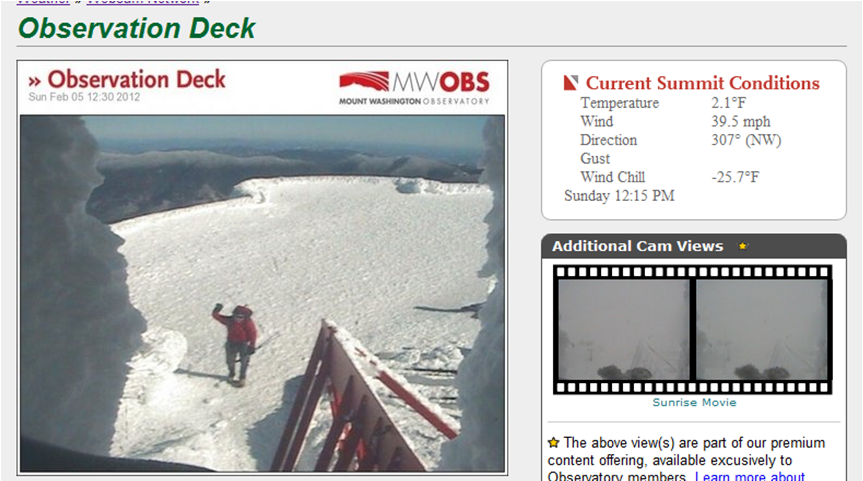863x481 pixels.
Task: Click the Additional Cam Views header bar
Action: 693,246
